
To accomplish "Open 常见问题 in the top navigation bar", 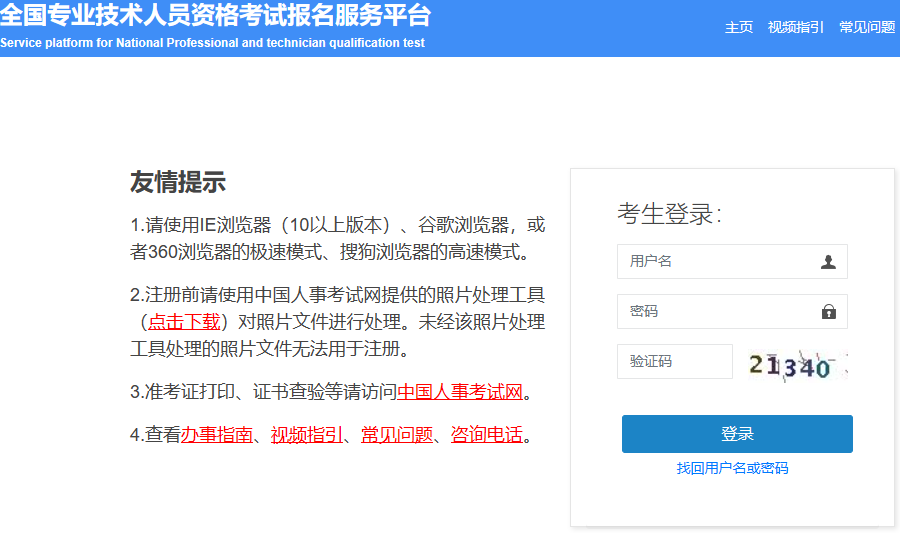I will click(x=867, y=27).
